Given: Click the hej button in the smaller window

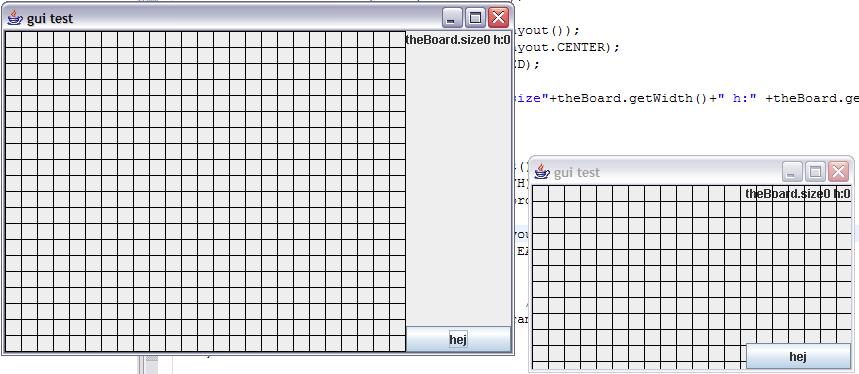Looking at the screenshot, I should coord(798,356).
